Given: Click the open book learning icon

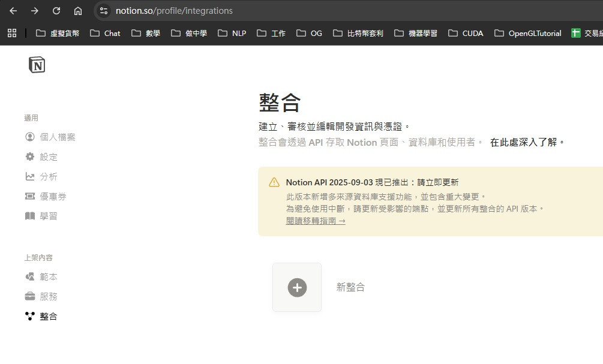Looking at the screenshot, I should point(29,216).
